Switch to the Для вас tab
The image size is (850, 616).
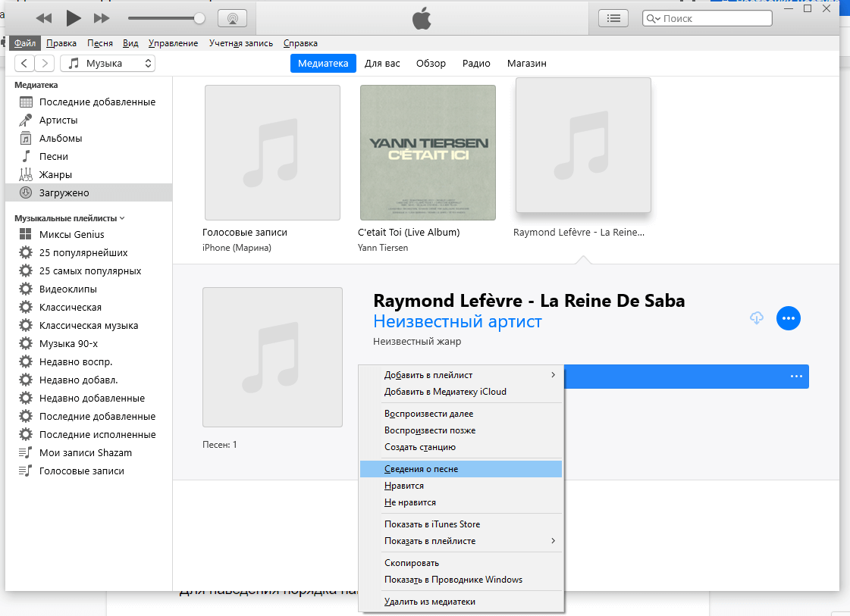pyautogui.click(x=382, y=64)
